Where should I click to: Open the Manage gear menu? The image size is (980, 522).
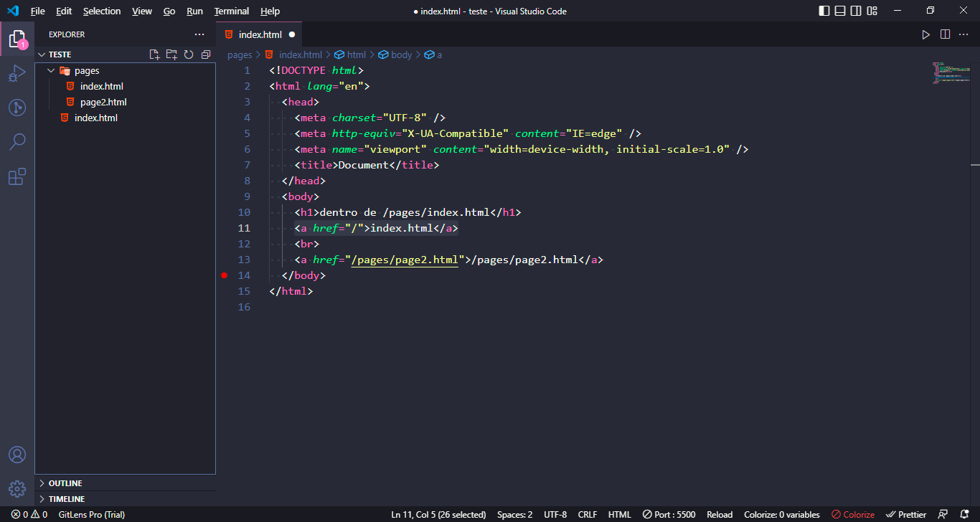coord(17,489)
